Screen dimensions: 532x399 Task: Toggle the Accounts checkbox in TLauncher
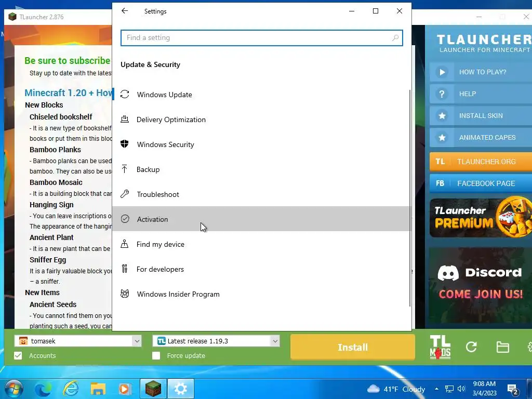pyautogui.click(x=18, y=355)
